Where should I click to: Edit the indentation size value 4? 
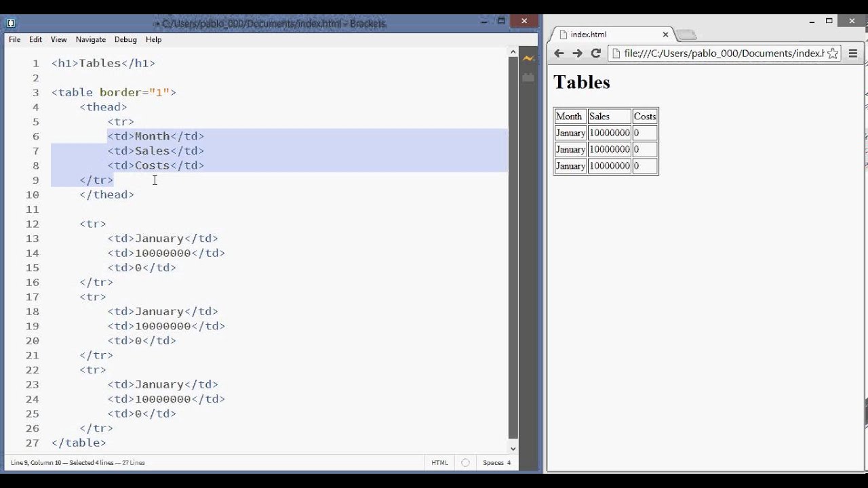coord(509,463)
